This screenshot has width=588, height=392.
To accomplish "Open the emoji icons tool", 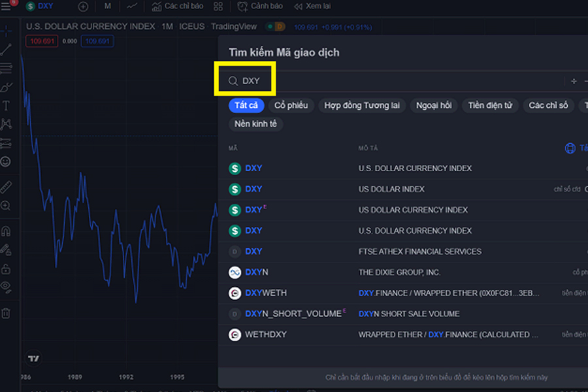I will (x=6, y=161).
